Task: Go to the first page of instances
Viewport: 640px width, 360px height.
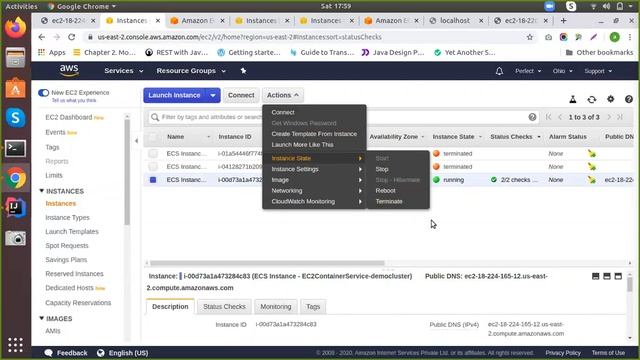Action: 549,117
